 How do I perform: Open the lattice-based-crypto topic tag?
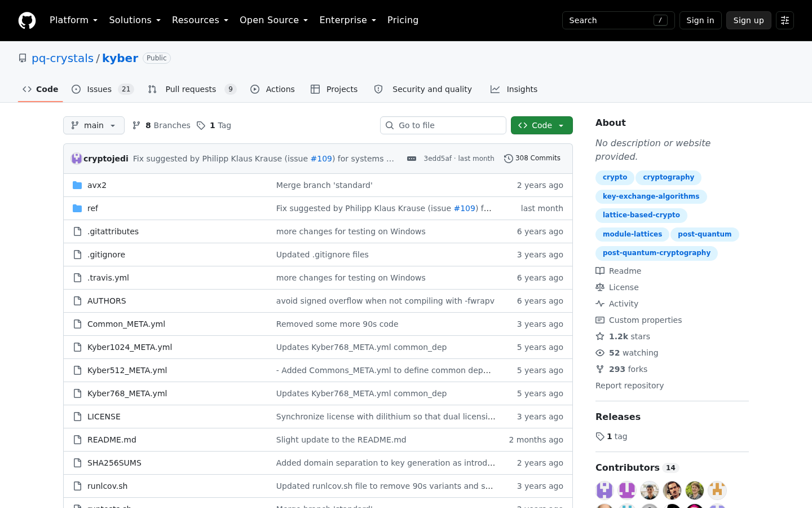click(641, 215)
